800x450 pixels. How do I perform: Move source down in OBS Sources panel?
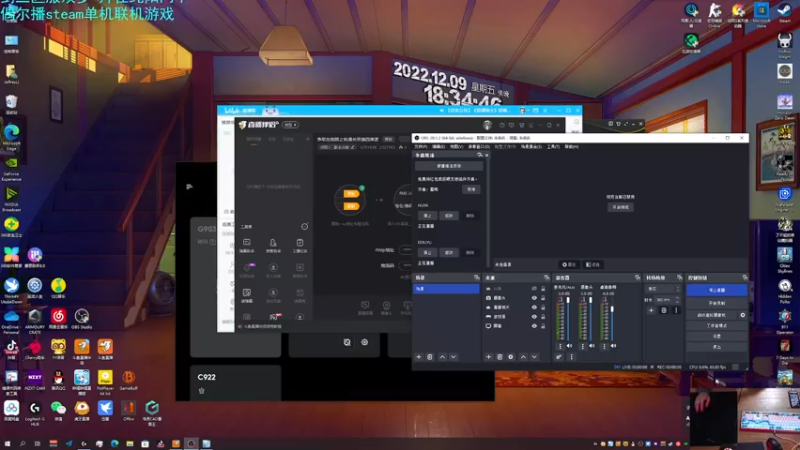coord(534,357)
